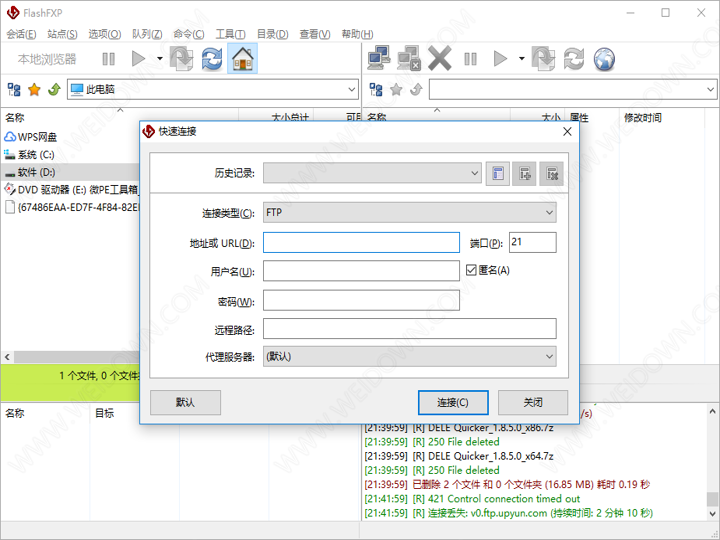This screenshot has width=720, height=540.
Task: Click the local transfer queue icon
Action: (x=182, y=59)
